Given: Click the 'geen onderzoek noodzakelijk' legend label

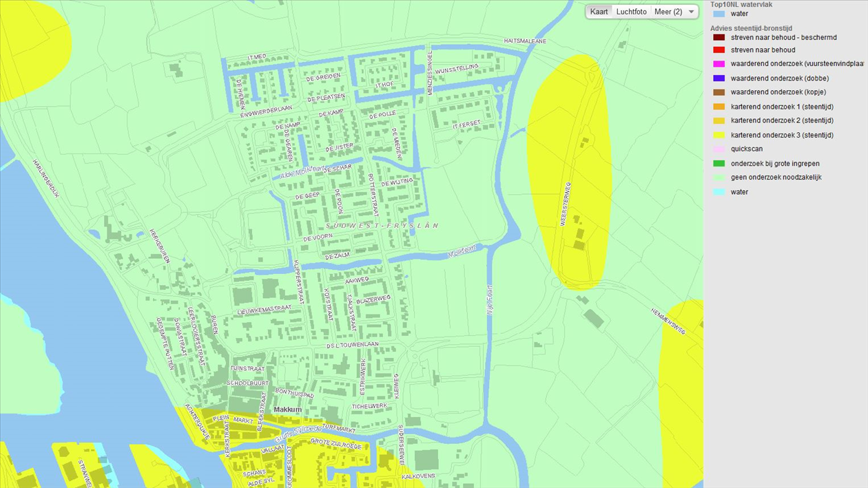Looking at the screenshot, I should [776, 178].
